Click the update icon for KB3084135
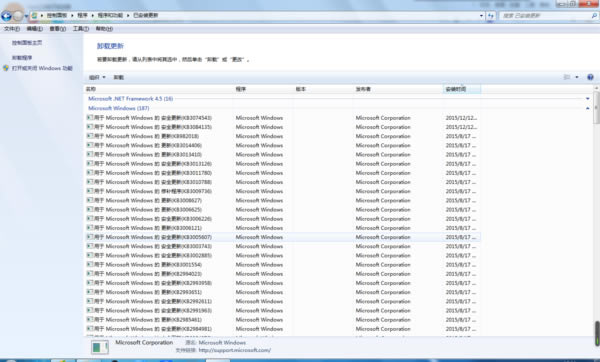This screenshot has width=600, height=362. (90, 127)
